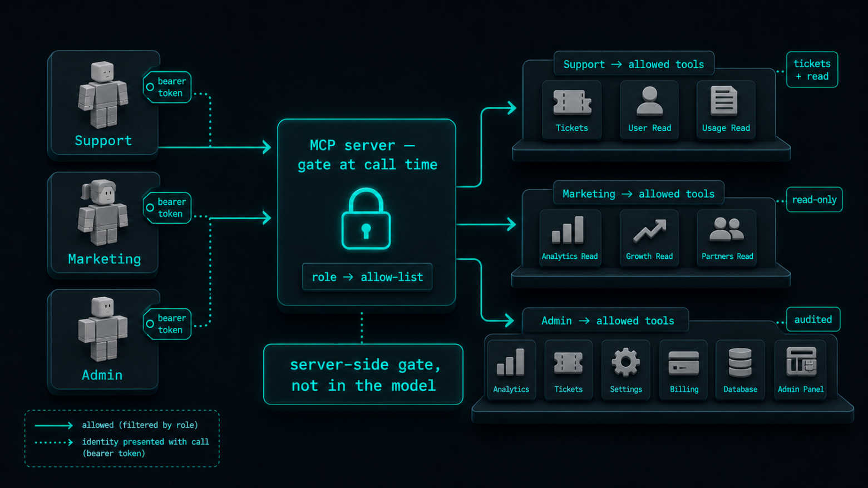Image resolution: width=868 pixels, height=488 pixels.
Task: Open the Billing card icon
Action: (683, 363)
